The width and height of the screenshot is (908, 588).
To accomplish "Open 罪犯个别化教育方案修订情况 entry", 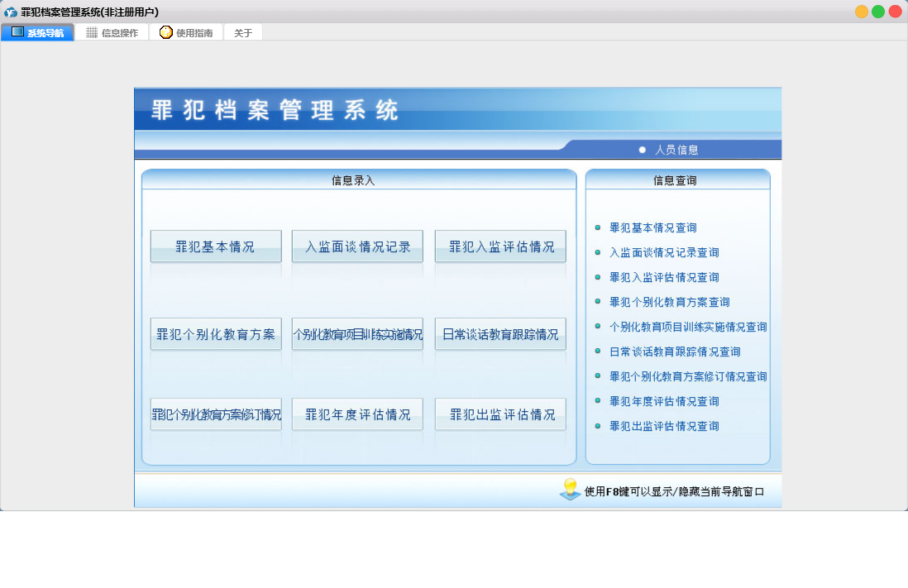I will click(x=216, y=414).
